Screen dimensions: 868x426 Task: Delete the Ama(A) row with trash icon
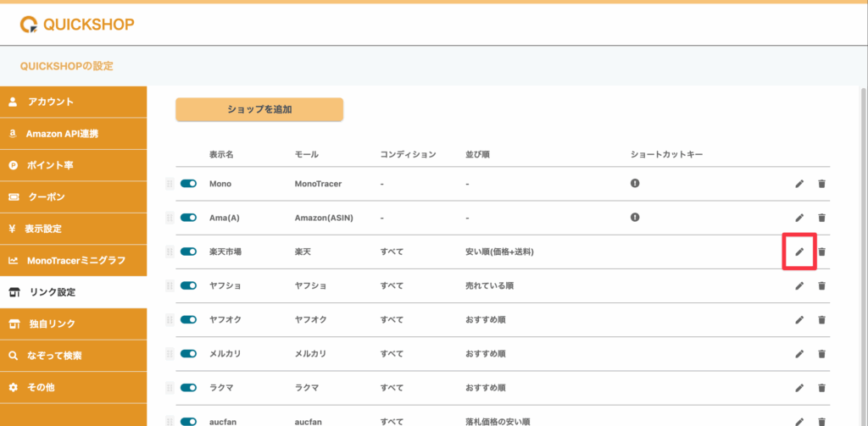click(x=822, y=218)
